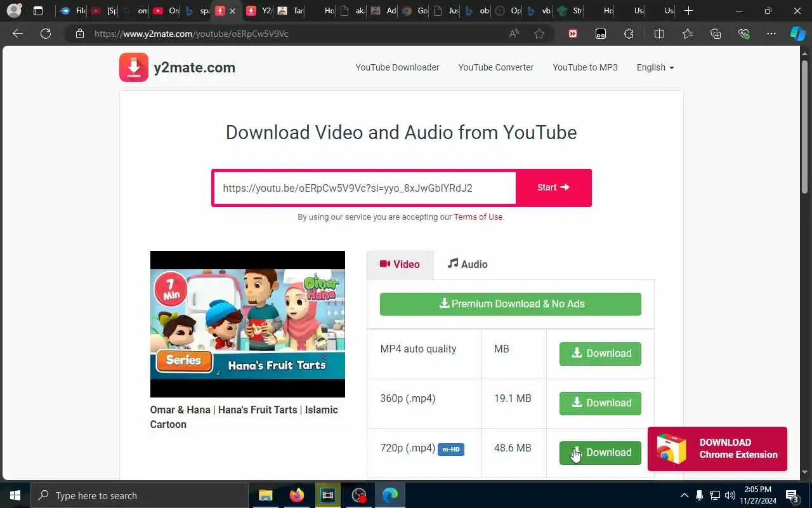Switch to the 'File' browser tab

click(72, 11)
